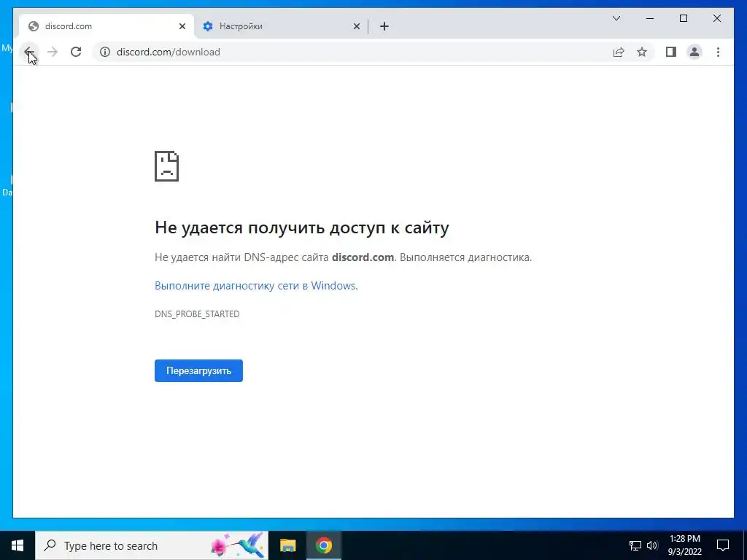This screenshot has height=560, width=747.
Task: Close the discord.com tab
Action: pos(182,26)
